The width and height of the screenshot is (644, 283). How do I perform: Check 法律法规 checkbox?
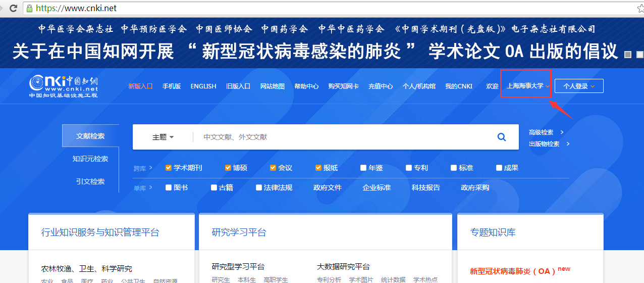[259, 187]
